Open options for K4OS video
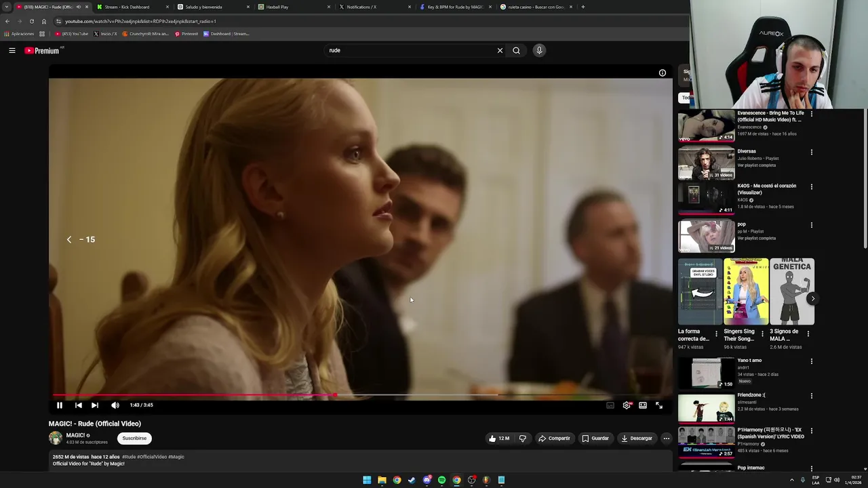868x488 pixels. (x=812, y=186)
